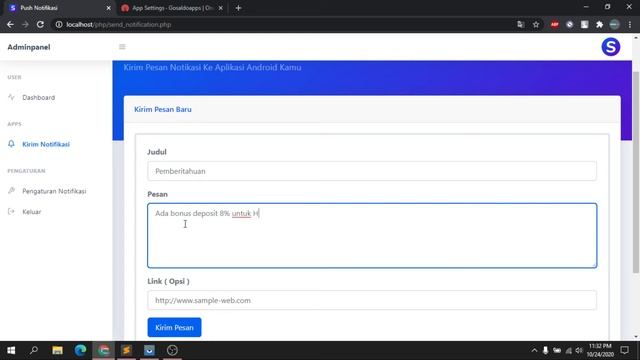Go forward with the browser forward arrow
Screen dimensions: 640x360
coord(25,24)
